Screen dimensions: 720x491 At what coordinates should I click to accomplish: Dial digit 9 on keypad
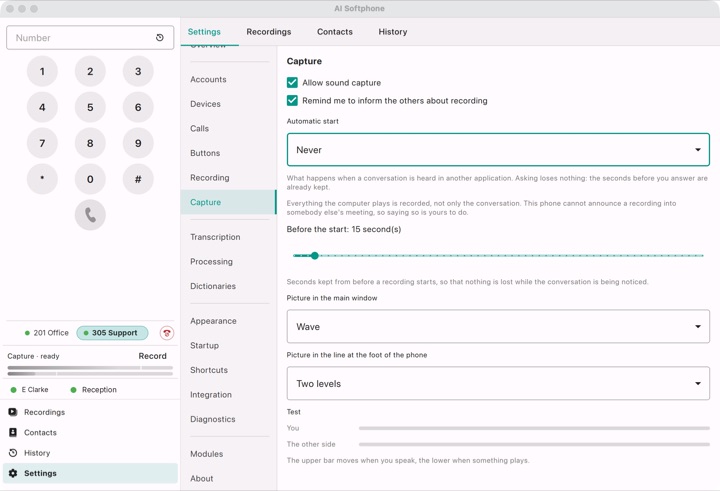pos(138,143)
